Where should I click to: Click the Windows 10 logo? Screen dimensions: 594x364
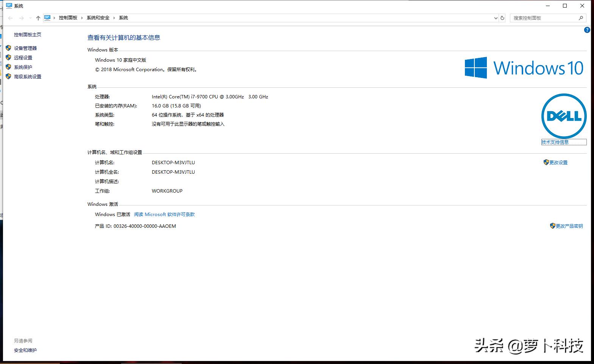click(x=524, y=68)
